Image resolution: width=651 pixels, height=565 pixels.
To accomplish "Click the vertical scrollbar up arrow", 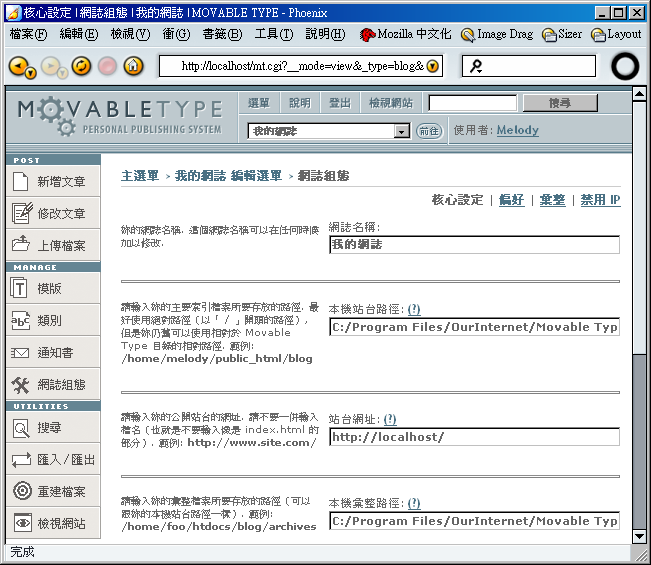I will click(x=639, y=94).
